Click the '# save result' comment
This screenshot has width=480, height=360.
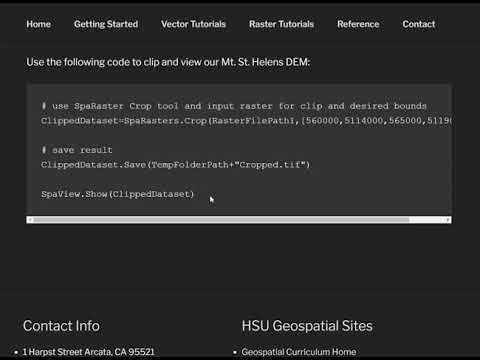coord(77,150)
